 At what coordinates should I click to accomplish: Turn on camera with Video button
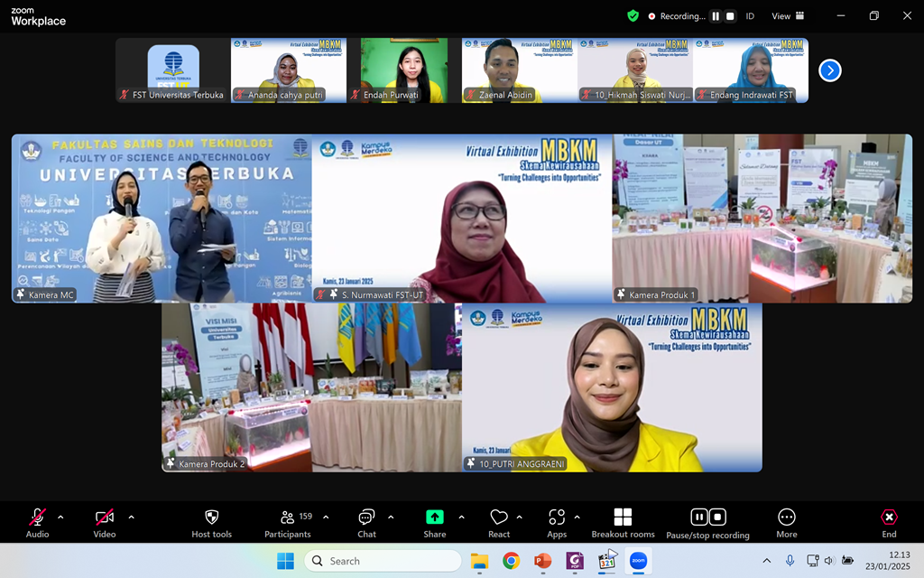pyautogui.click(x=105, y=517)
